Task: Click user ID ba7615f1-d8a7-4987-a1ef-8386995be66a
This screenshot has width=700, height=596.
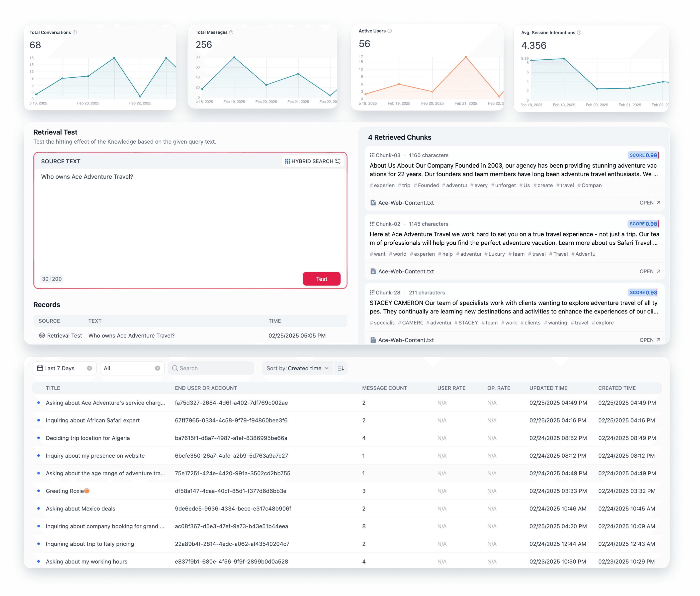Action: [231, 438]
